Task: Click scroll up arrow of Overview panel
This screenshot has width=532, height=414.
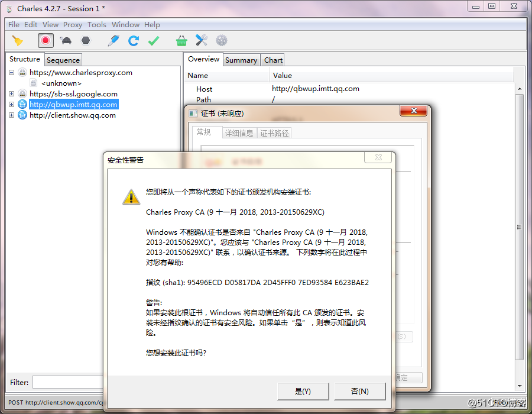Action: pyautogui.click(x=520, y=89)
